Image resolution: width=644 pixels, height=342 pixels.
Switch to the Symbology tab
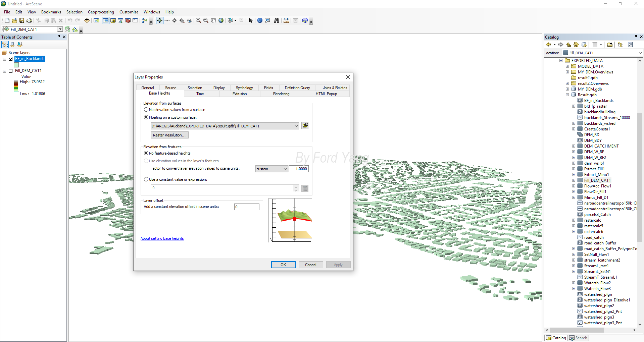point(244,88)
